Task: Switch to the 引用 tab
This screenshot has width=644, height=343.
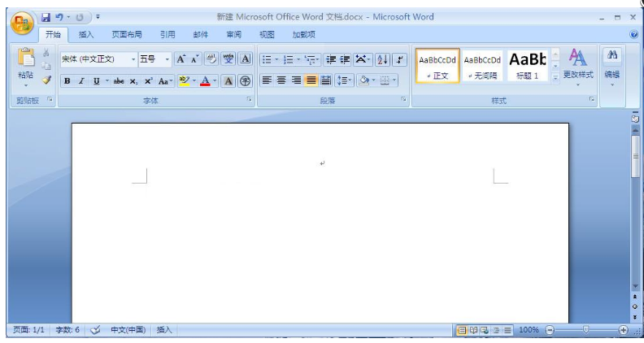Action: 168,35
